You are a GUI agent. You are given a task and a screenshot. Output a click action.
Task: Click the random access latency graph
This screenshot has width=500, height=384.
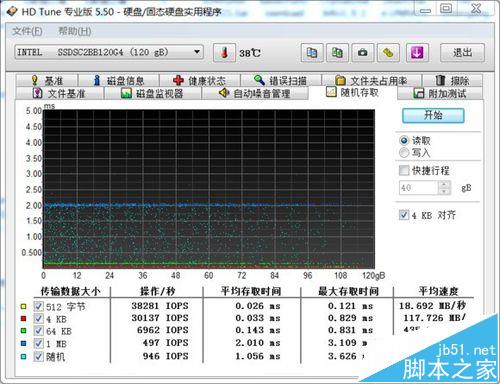tap(209, 189)
